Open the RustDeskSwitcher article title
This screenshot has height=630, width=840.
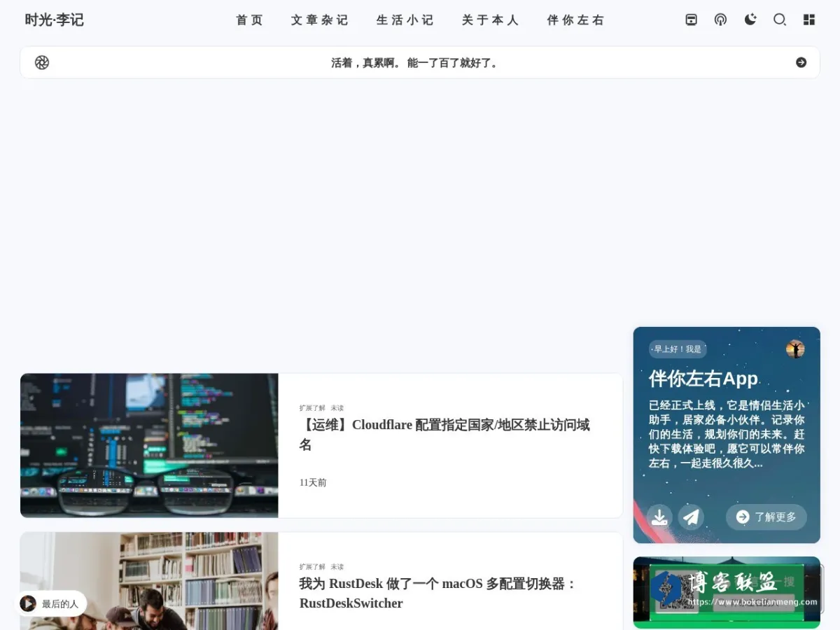tap(438, 593)
